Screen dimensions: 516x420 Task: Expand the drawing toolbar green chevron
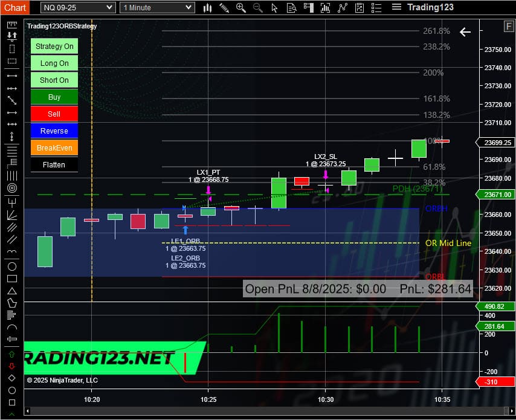[x=12, y=415]
